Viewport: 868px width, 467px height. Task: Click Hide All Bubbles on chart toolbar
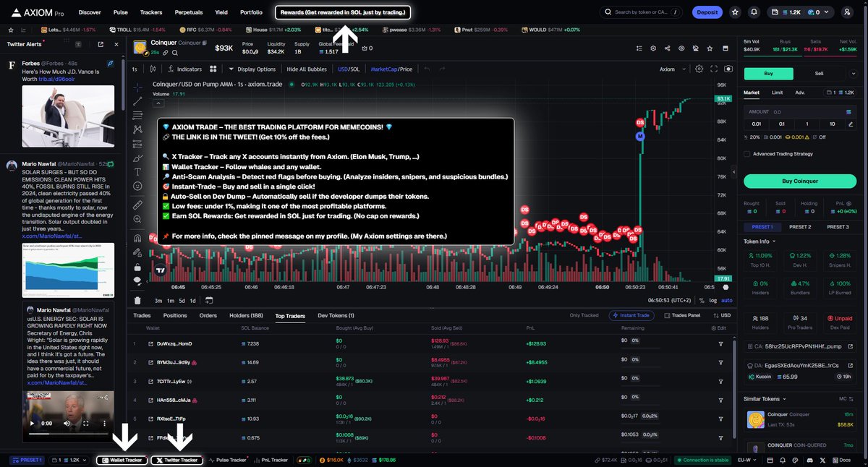coord(306,69)
